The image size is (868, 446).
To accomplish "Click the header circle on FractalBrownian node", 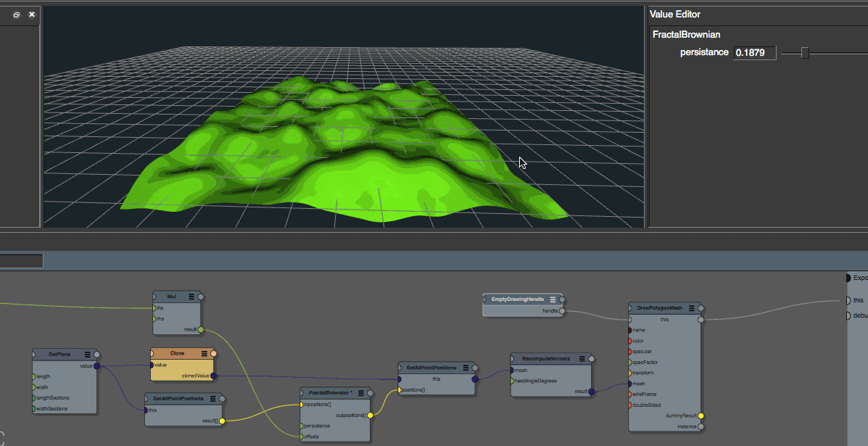I will [x=371, y=394].
